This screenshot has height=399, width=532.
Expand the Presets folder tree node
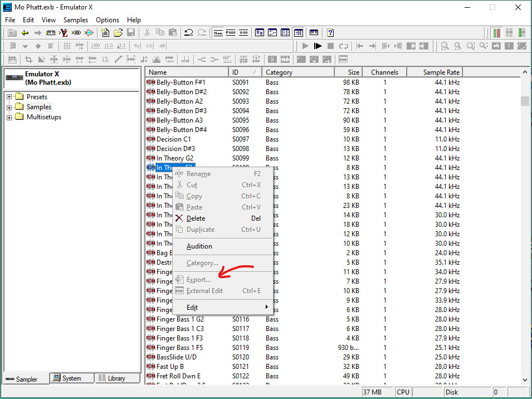(x=9, y=97)
